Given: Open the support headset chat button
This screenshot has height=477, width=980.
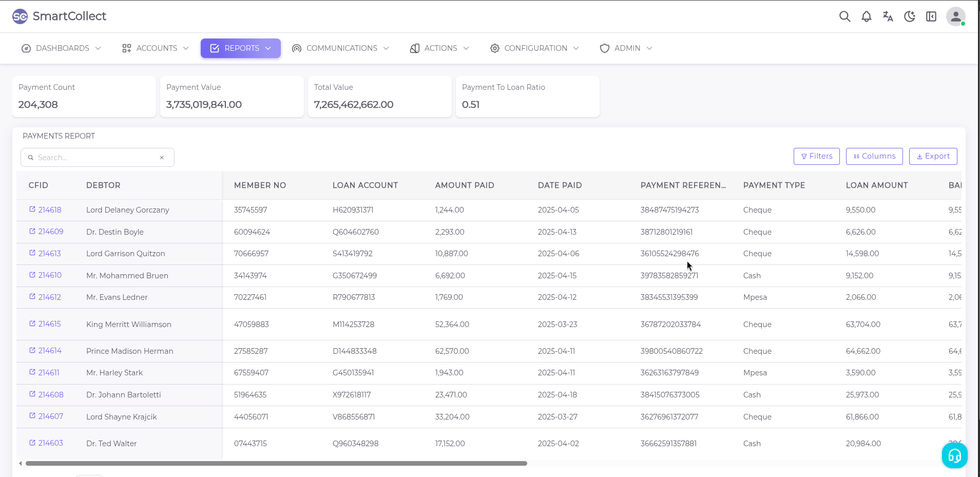Looking at the screenshot, I should pos(954,455).
